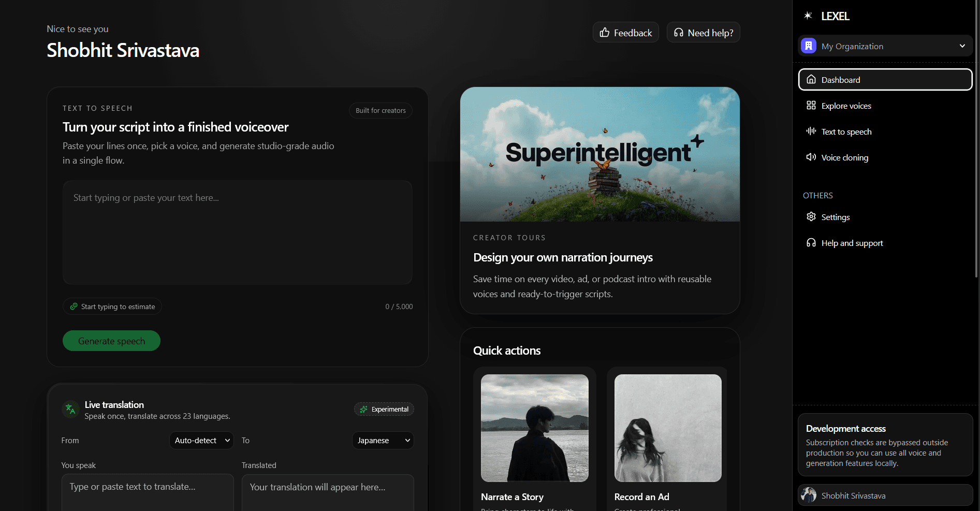Click the Need help? button label

(x=710, y=33)
